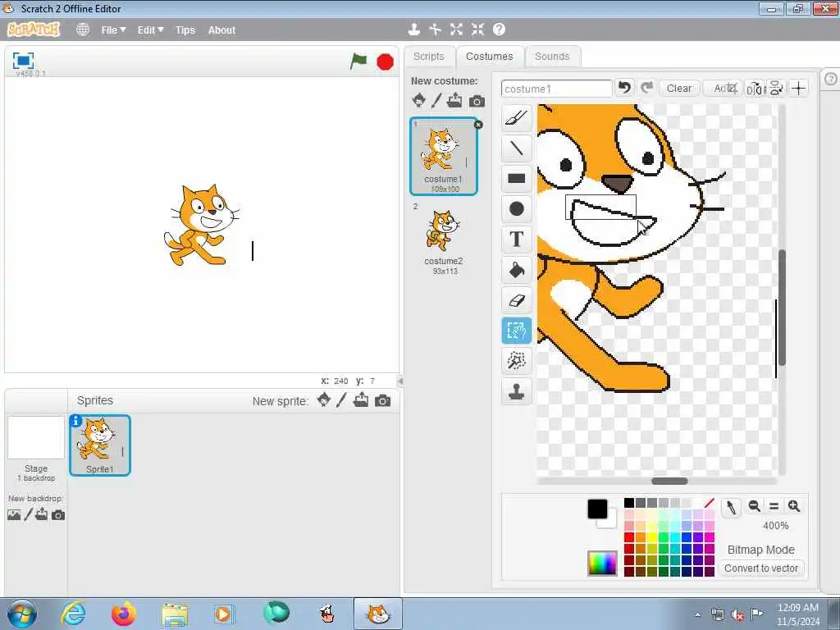Select the Duplicate stamp in top toolbar
840x630 pixels.
pos(413,30)
